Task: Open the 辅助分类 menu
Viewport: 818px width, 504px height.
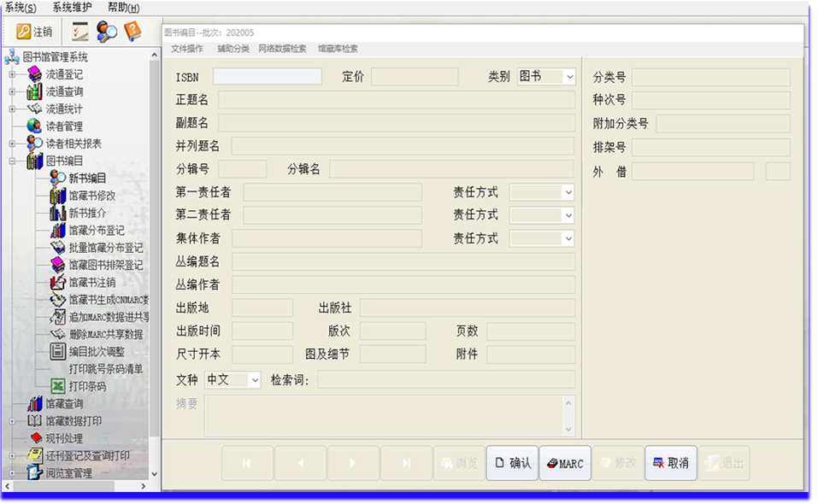Action: click(x=232, y=49)
